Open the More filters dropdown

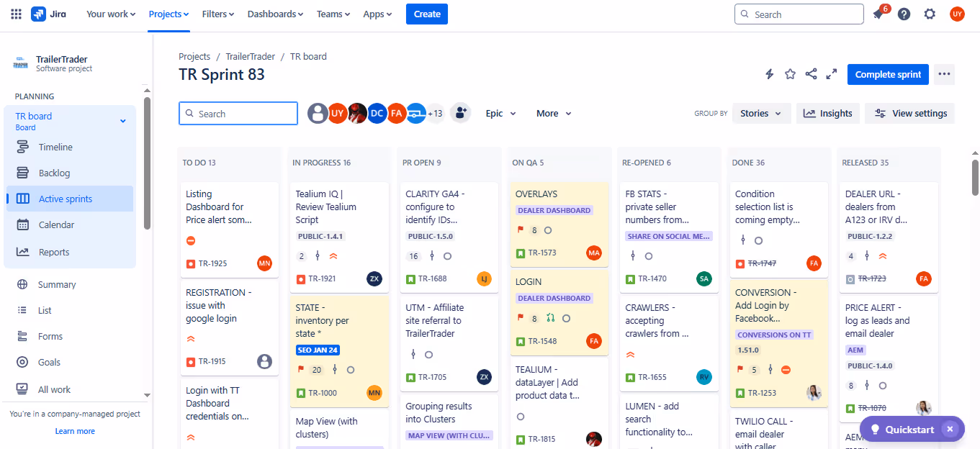(x=554, y=113)
